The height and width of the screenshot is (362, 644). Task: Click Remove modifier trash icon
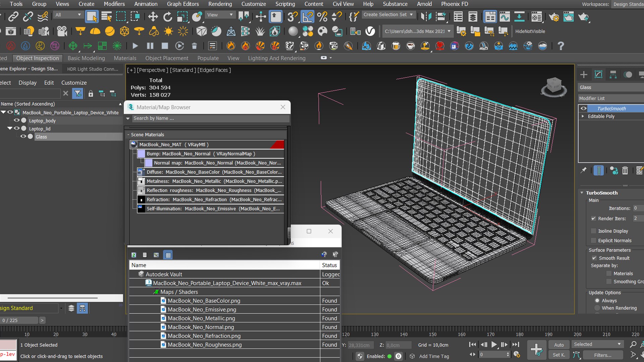[x=625, y=171]
